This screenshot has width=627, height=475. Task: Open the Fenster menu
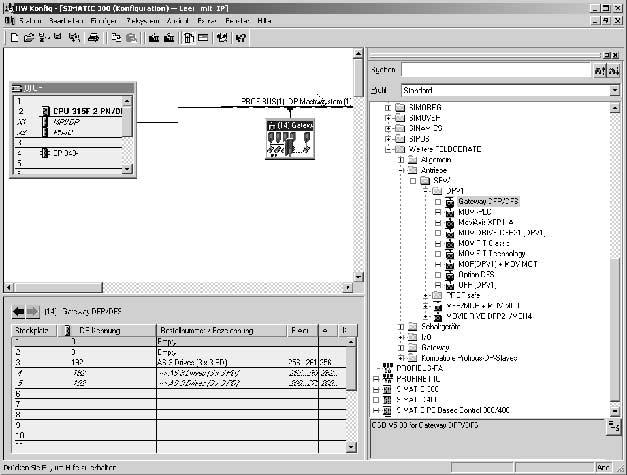point(237,20)
